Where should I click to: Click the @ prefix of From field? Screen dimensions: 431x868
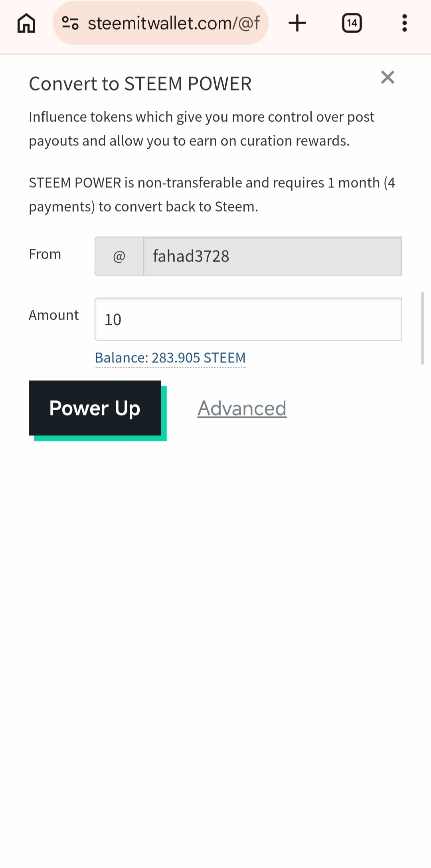coord(119,256)
